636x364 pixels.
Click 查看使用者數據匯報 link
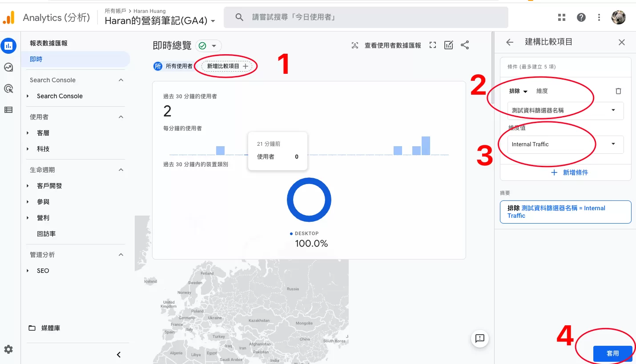pos(393,45)
